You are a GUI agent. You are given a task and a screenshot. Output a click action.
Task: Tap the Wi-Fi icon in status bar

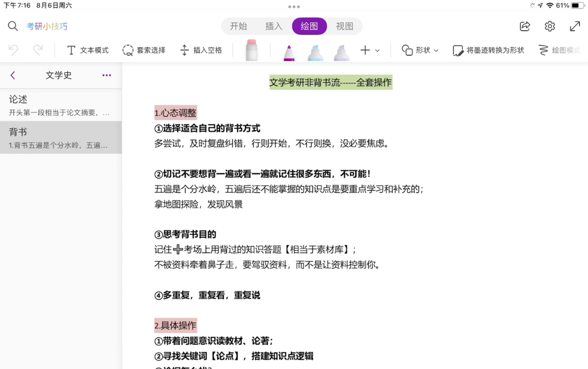(550, 5)
